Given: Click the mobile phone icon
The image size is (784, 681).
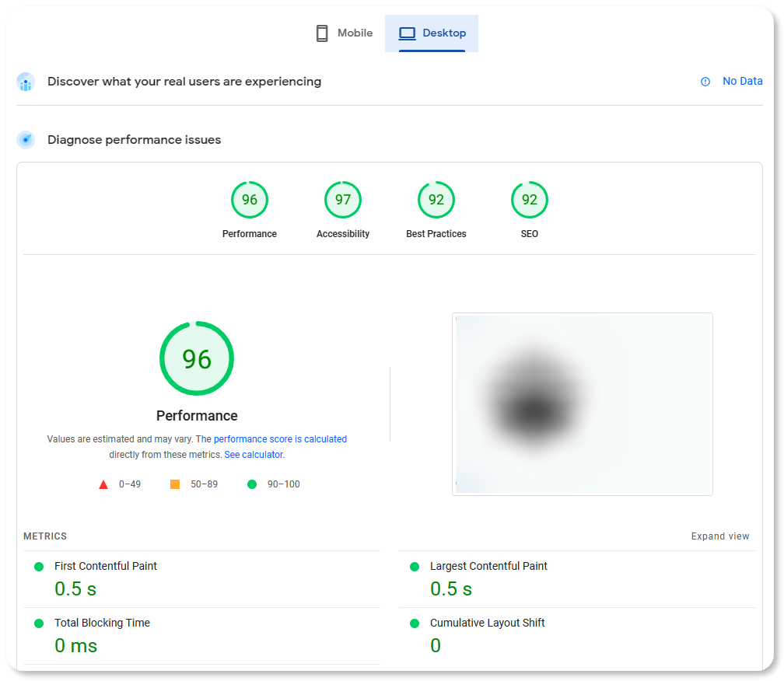Looking at the screenshot, I should click(322, 33).
